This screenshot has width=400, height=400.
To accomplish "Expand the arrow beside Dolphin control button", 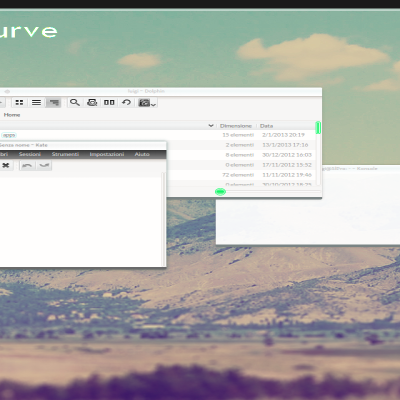I will (x=153, y=104).
